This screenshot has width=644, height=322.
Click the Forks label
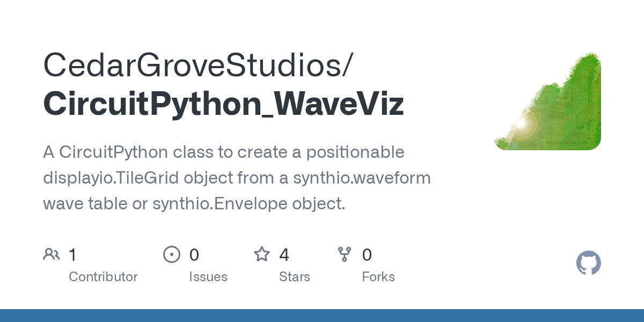pos(378,277)
